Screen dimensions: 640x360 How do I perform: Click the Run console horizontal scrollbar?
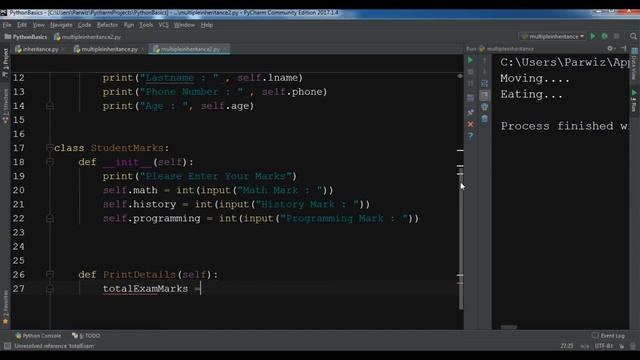click(x=509, y=327)
